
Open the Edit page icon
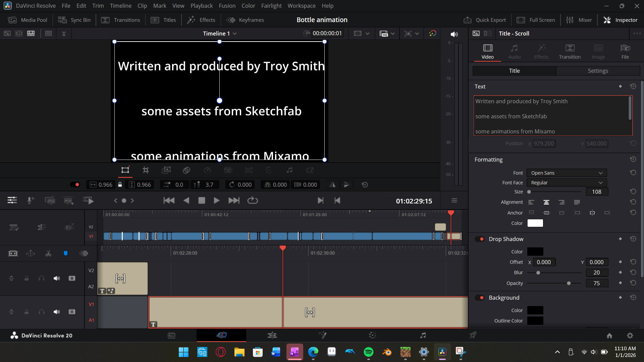[272, 335]
